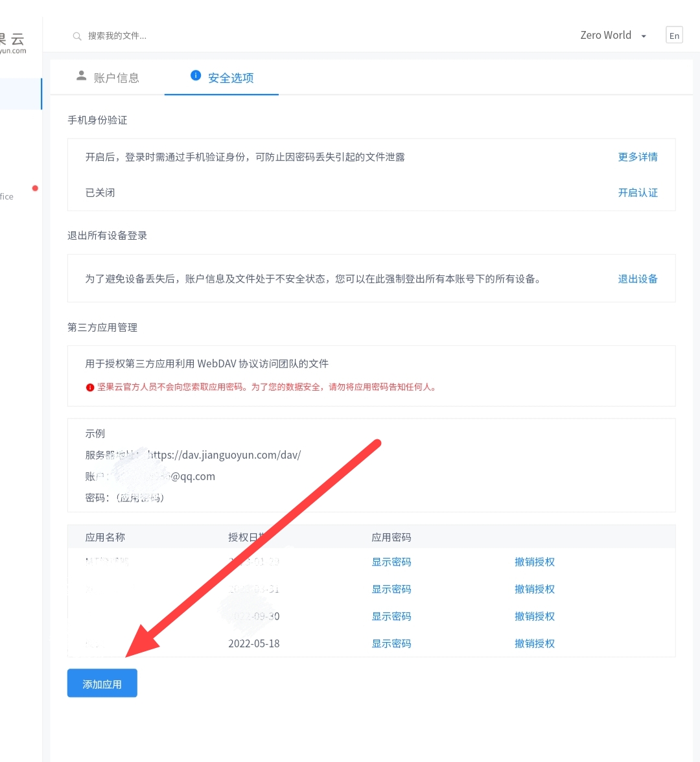Enable phone verification via 开启认证
Viewport: 700px width, 762px height.
pos(637,192)
